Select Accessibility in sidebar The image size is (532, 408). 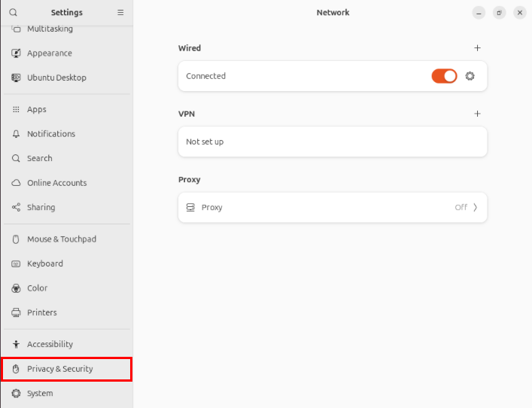click(67, 344)
